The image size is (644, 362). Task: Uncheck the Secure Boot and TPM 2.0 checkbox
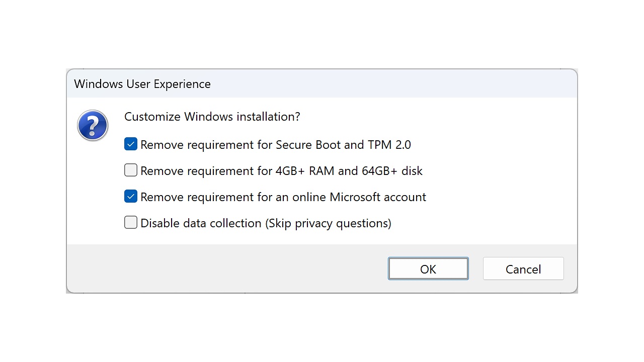131,144
